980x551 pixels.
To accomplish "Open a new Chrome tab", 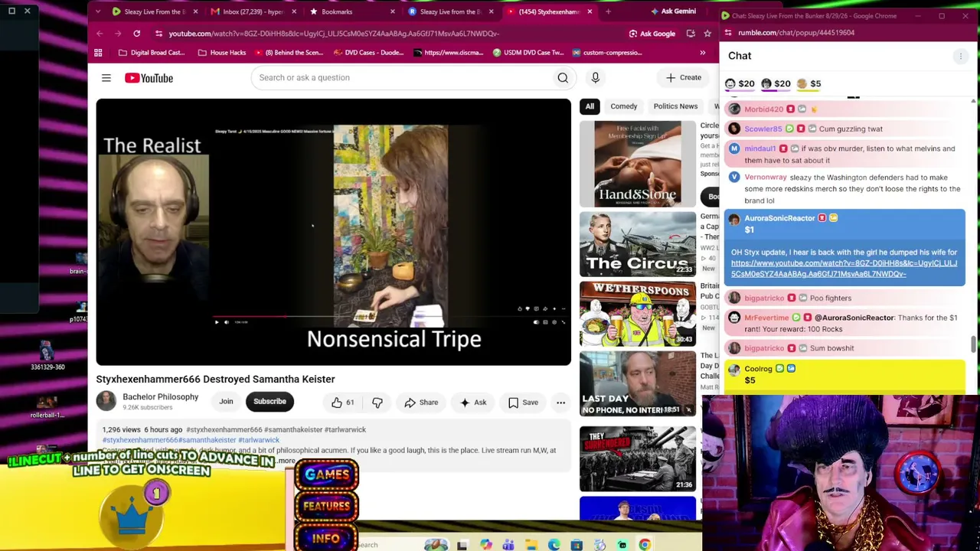I will point(608,11).
